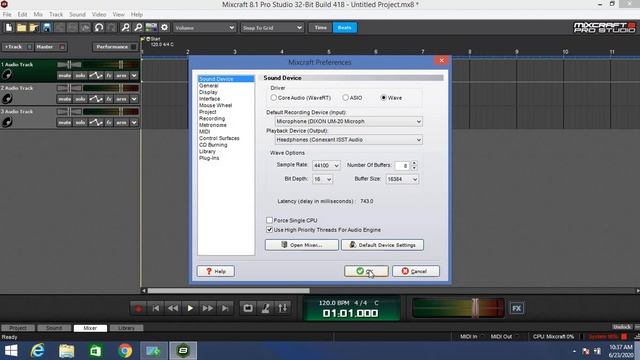Click the Punch In/Out transport icon
Image resolution: width=640 pixels, height=360 pixels.
coord(282,308)
